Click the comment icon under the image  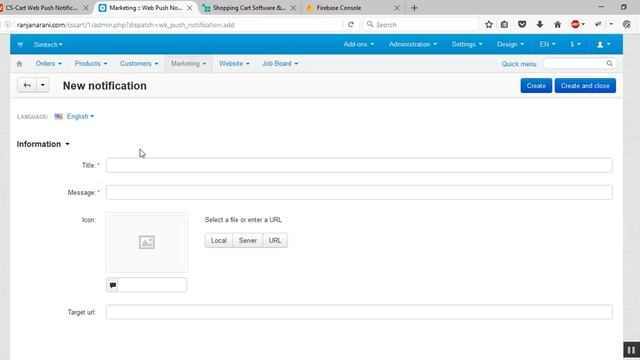113,285
